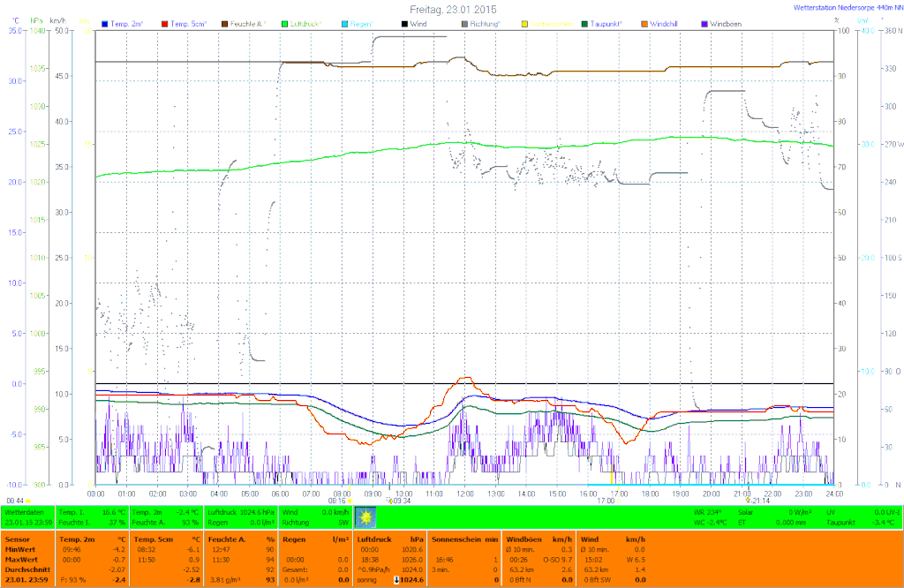
Task: Click the green Luftdruck legend square
Action: [285, 23]
